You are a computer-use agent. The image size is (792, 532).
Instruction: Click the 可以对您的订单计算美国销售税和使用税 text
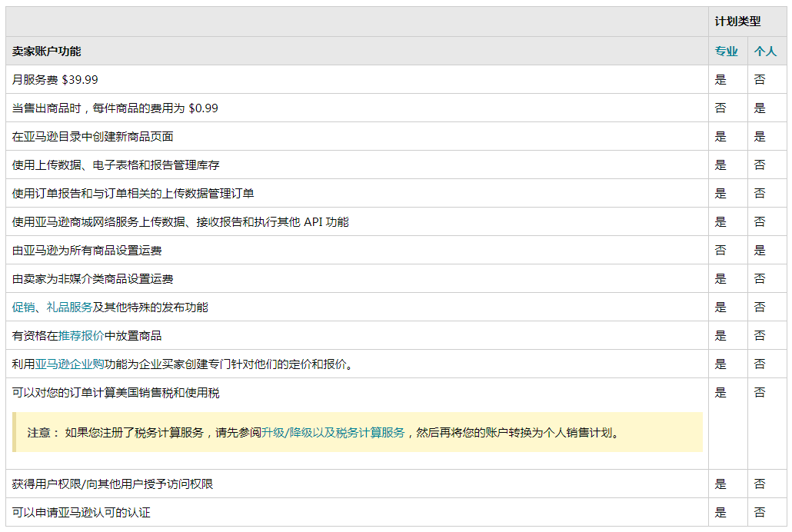(x=115, y=393)
